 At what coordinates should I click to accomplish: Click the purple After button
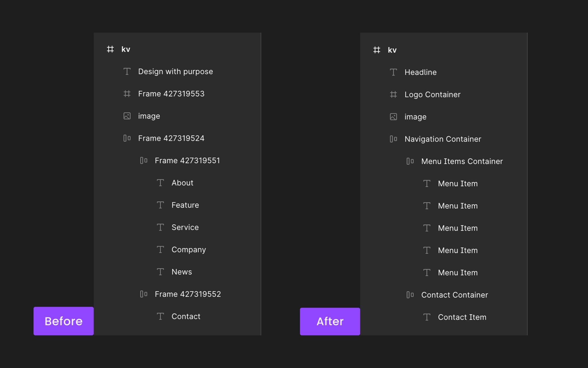pos(330,321)
